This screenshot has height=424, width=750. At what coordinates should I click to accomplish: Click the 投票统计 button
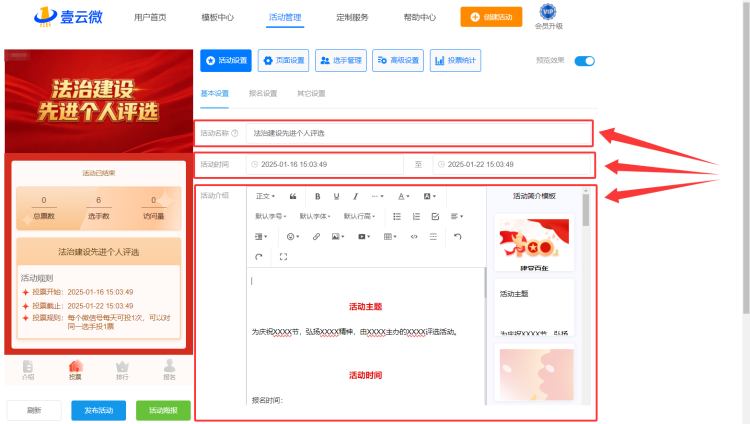455,60
